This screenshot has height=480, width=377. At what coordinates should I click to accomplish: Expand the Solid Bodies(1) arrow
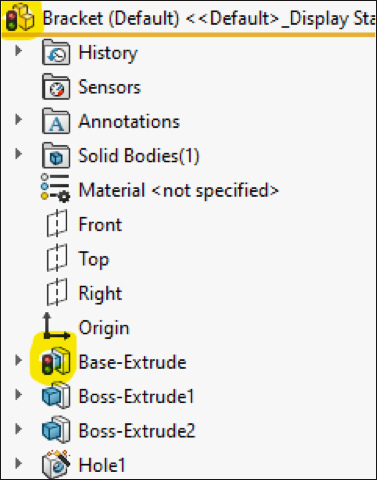pyautogui.click(x=19, y=154)
